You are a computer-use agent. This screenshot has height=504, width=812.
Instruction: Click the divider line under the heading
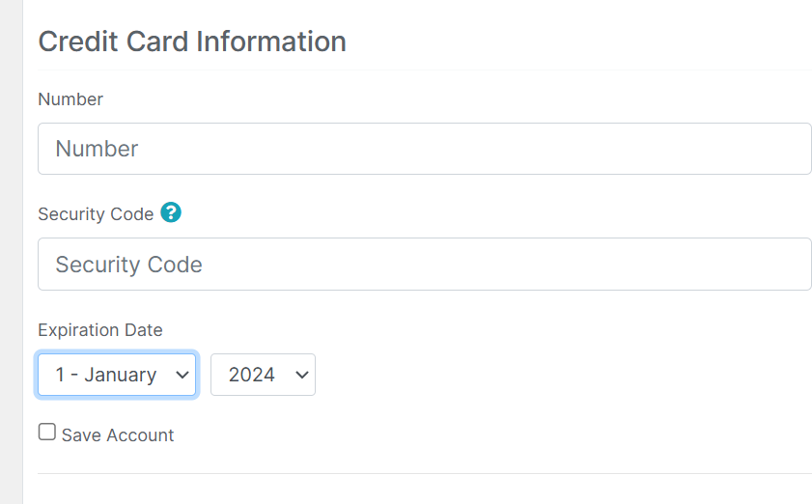coord(424,70)
